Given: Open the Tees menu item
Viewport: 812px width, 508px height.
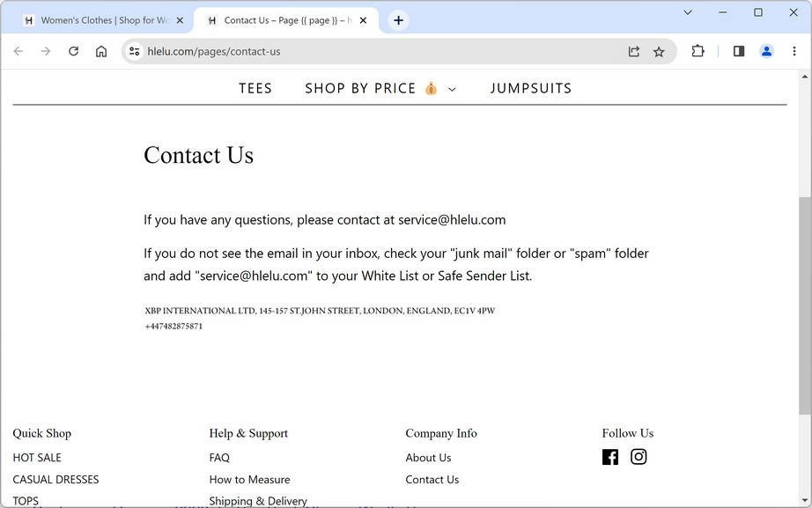Looking at the screenshot, I should 255,88.
